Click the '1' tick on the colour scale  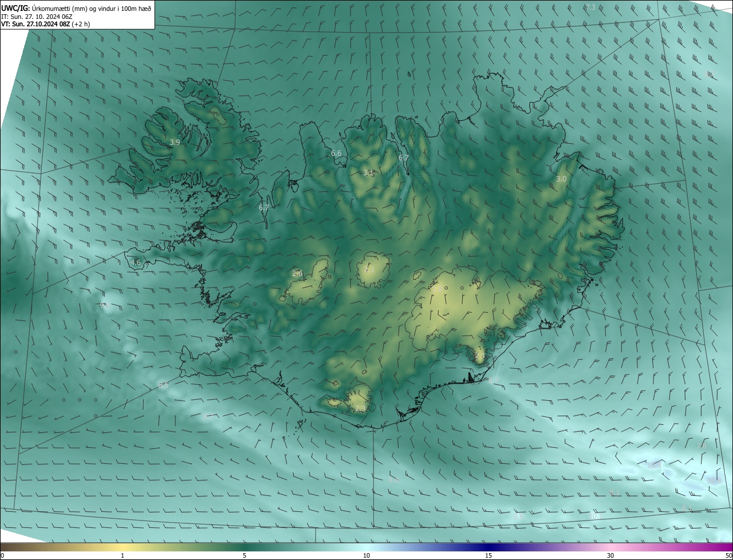pos(123,556)
